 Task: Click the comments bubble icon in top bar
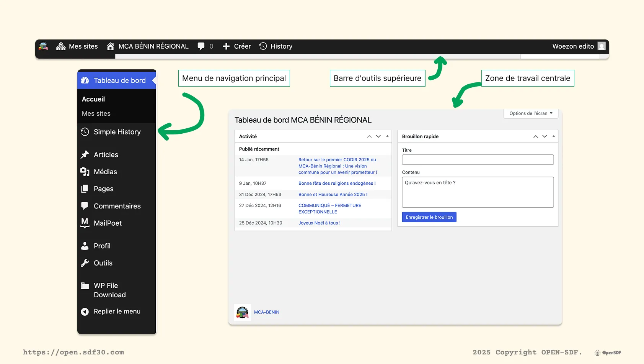point(201,46)
